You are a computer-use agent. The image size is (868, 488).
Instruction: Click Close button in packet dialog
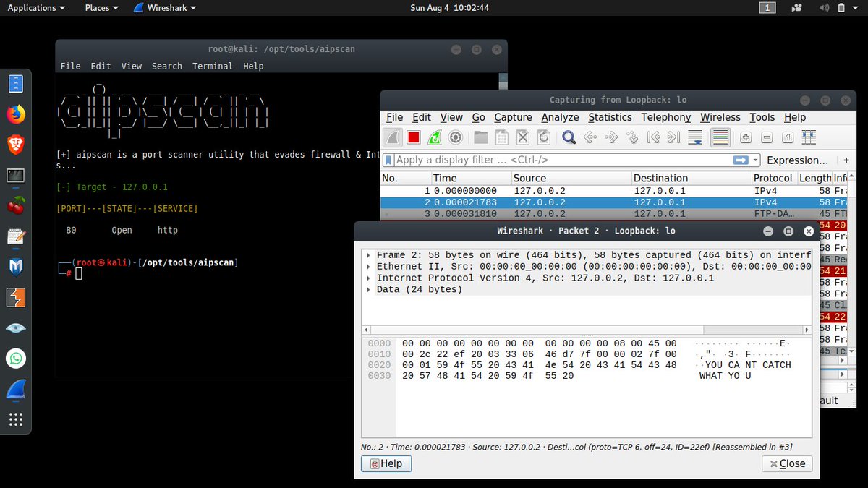click(x=787, y=463)
